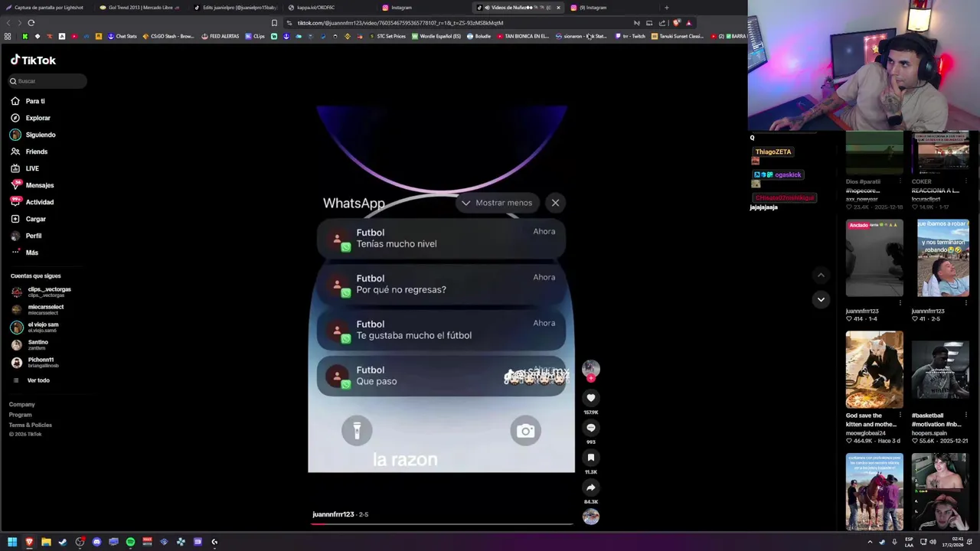Viewport: 980px width, 551px height.
Task: Click the Buscar search field
Action: click(x=47, y=81)
